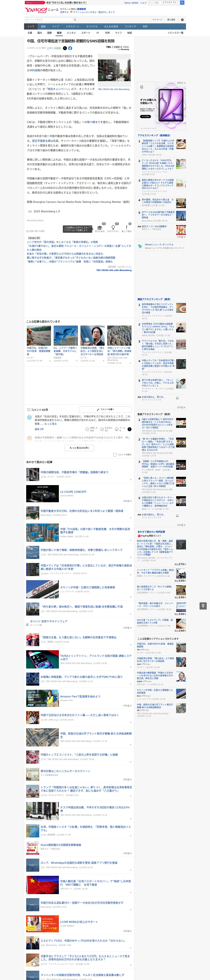Click the 新しい視点 exclamation reaction

[127, 228]
